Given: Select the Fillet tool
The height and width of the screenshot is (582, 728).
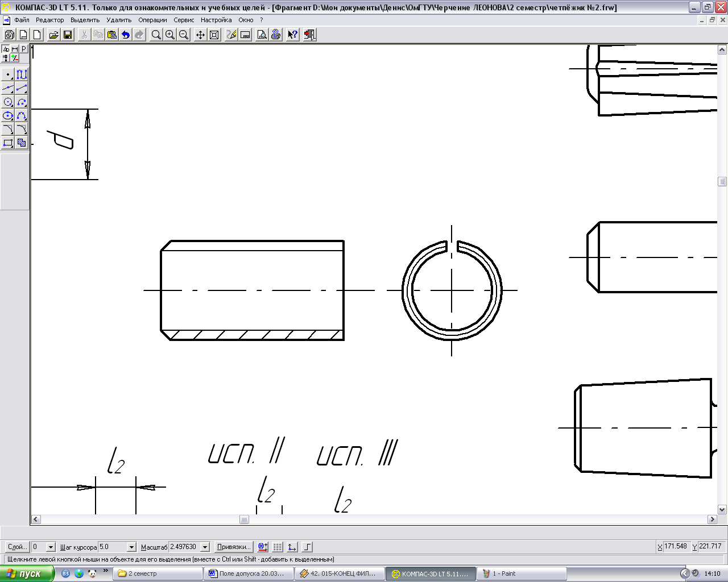Looking at the screenshot, I should click(x=22, y=129).
